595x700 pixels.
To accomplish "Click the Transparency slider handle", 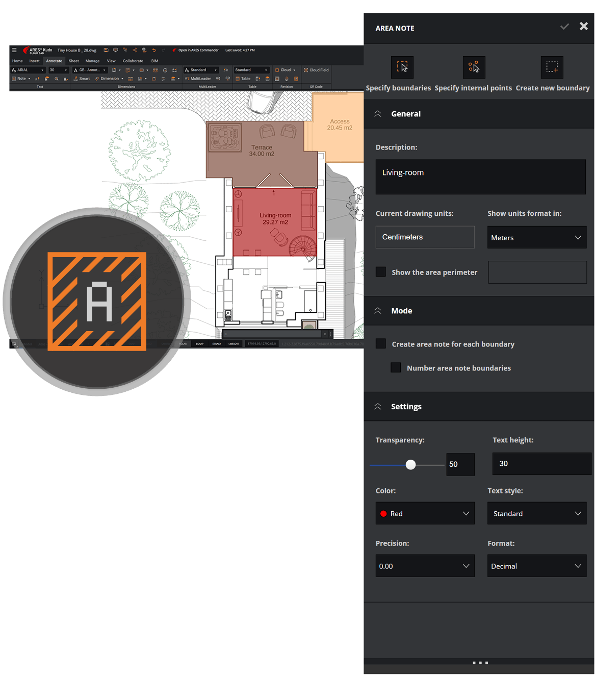I will (410, 464).
